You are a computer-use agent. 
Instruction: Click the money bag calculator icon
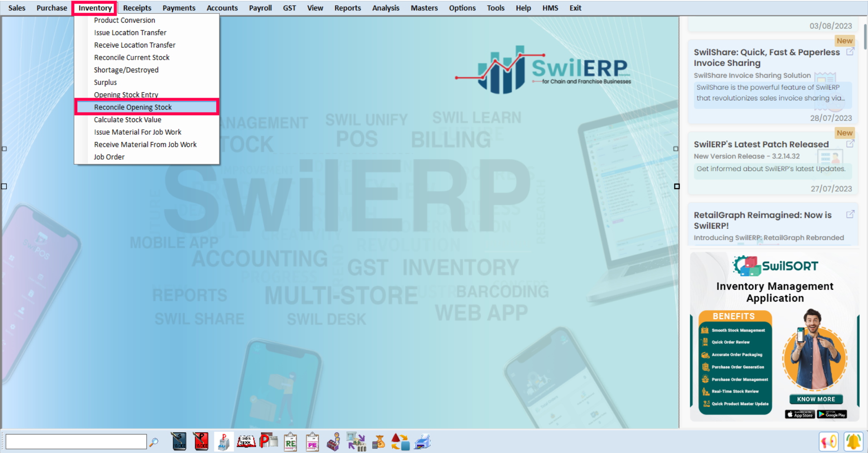coord(378,442)
